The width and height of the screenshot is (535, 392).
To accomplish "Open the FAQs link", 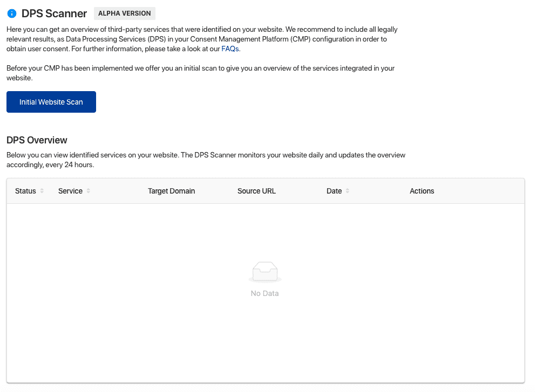I will 230,49.
